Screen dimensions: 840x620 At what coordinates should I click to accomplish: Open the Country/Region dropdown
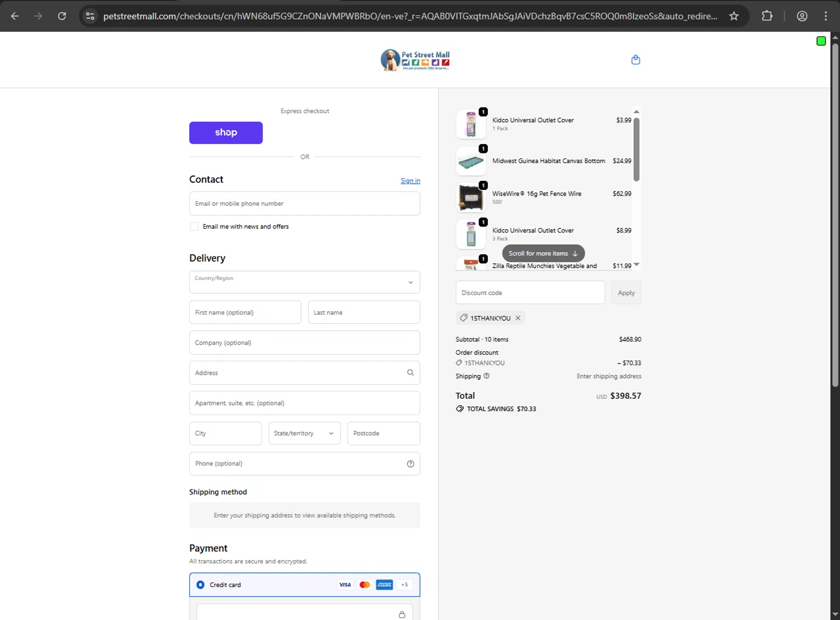click(x=305, y=282)
